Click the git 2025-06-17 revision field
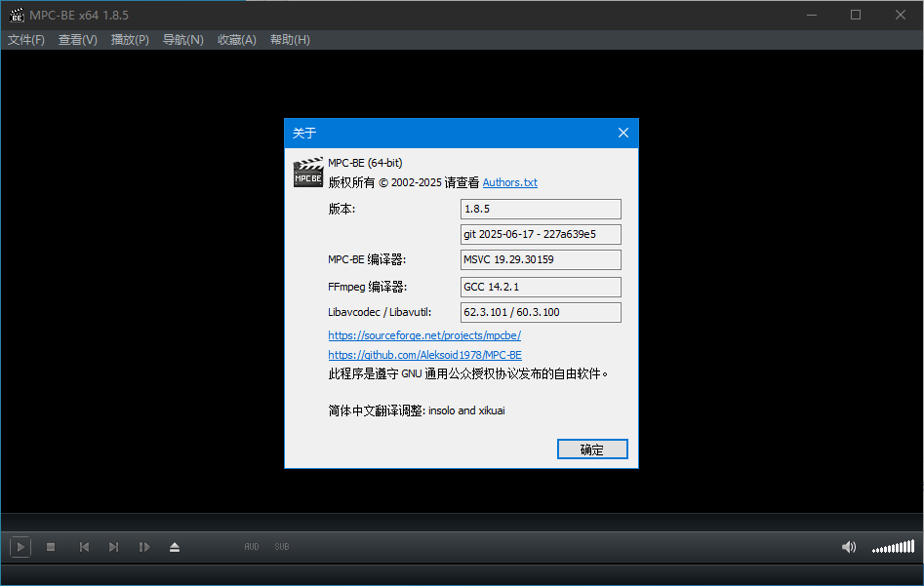 541,234
